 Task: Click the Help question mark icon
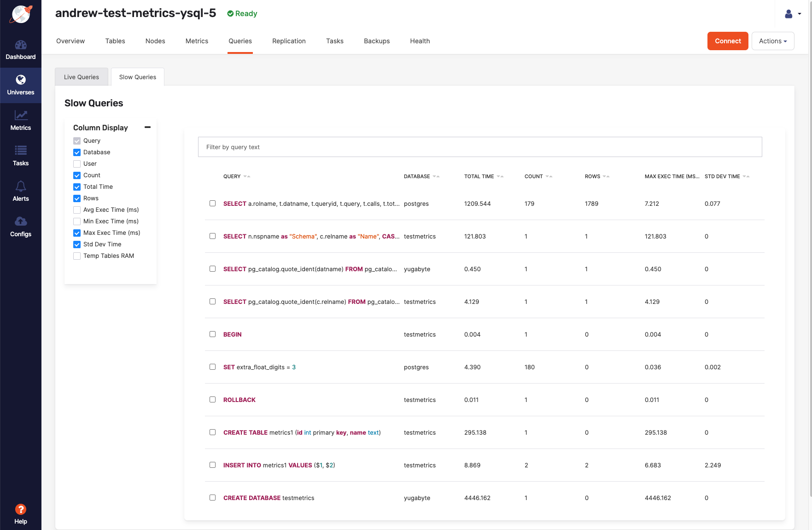pyautogui.click(x=21, y=509)
